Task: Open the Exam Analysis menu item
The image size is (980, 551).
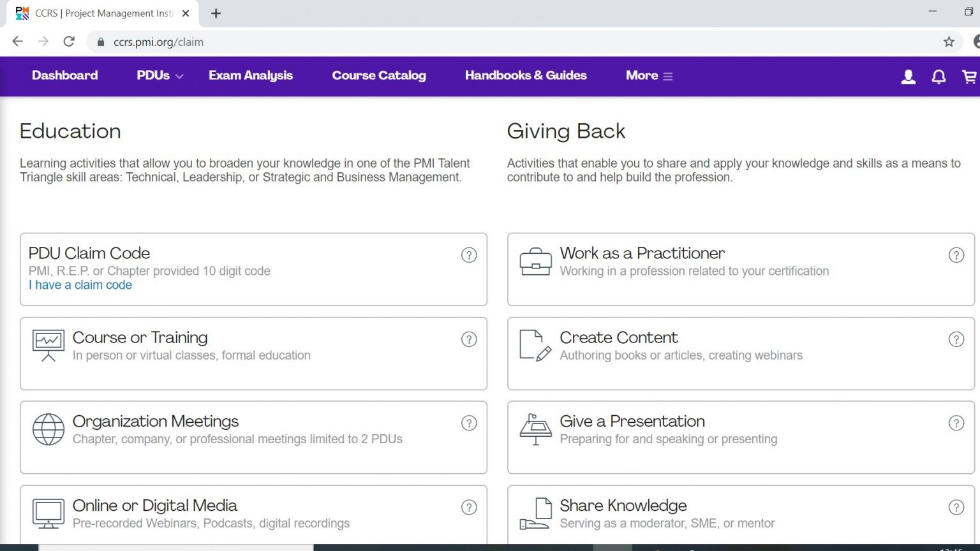Action: [251, 75]
